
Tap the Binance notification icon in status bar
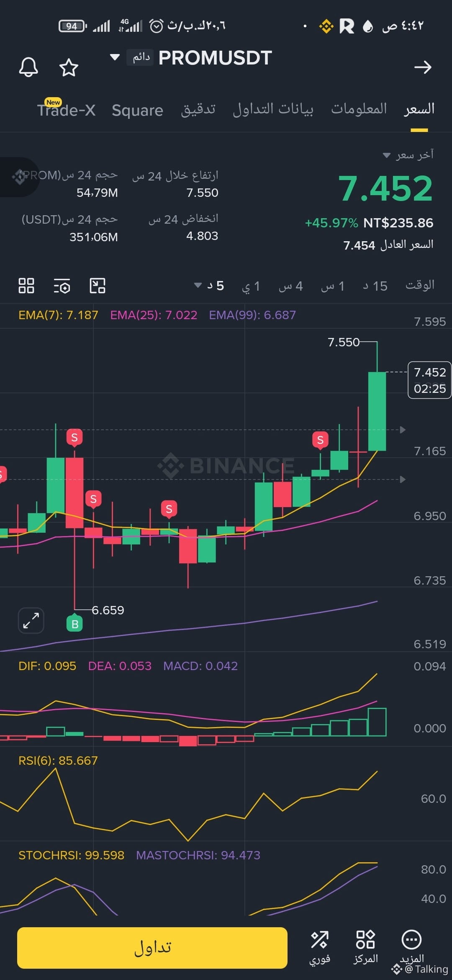[326, 26]
